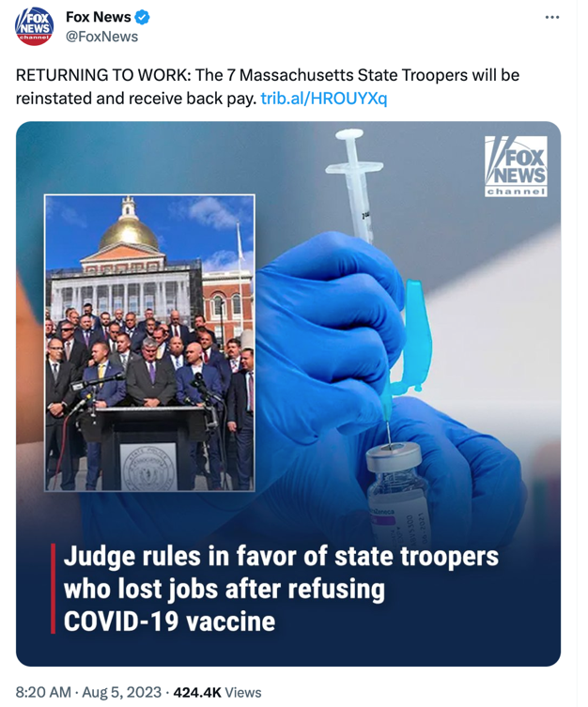This screenshot has height=707, width=588.
Task: Open the three-dot more options menu
Action: click(552, 17)
